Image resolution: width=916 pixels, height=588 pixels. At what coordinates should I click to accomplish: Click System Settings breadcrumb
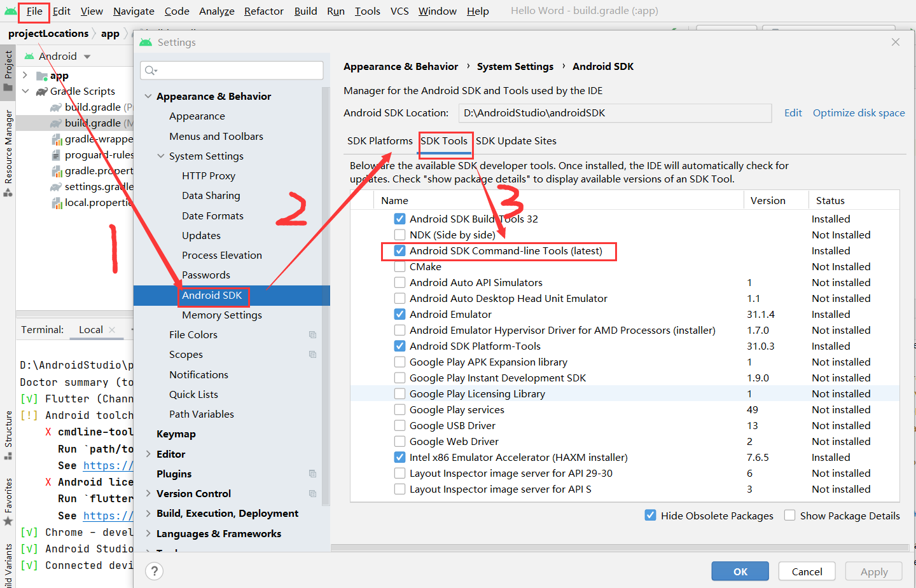(515, 67)
